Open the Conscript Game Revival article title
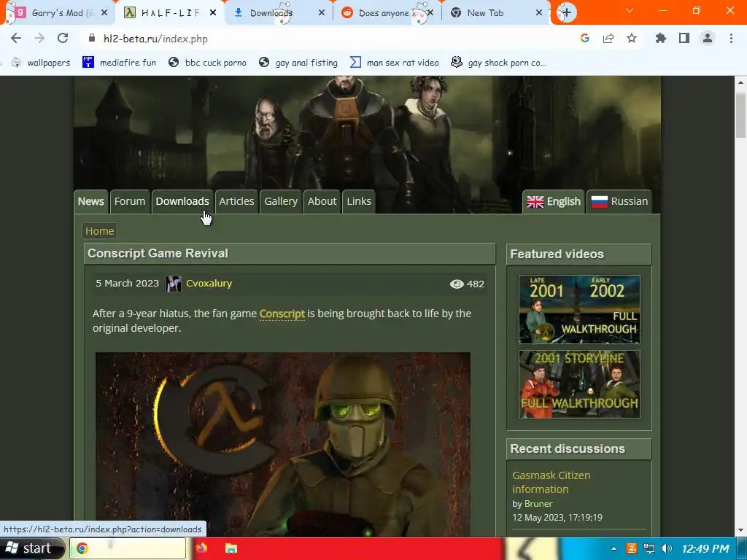The width and height of the screenshot is (747, 560). click(158, 253)
